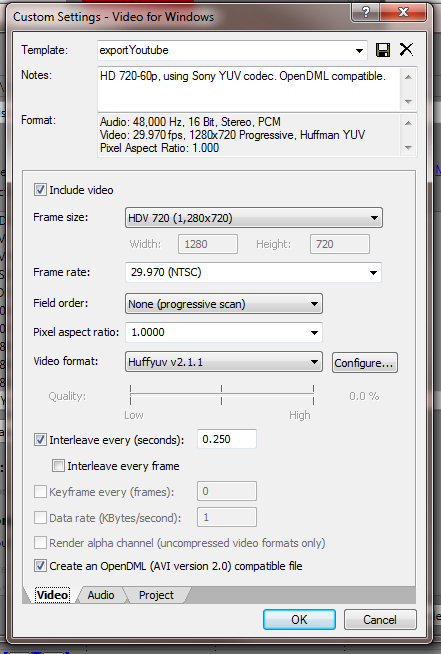Switch to the Audio tab
Viewport: 441px width, 654px height.
tap(101, 595)
